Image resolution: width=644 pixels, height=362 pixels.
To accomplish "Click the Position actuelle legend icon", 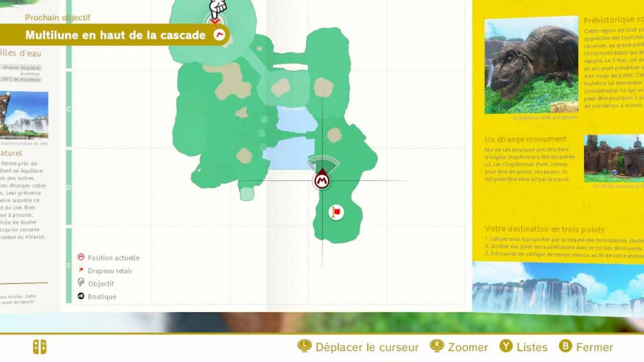I will pyautogui.click(x=81, y=257).
